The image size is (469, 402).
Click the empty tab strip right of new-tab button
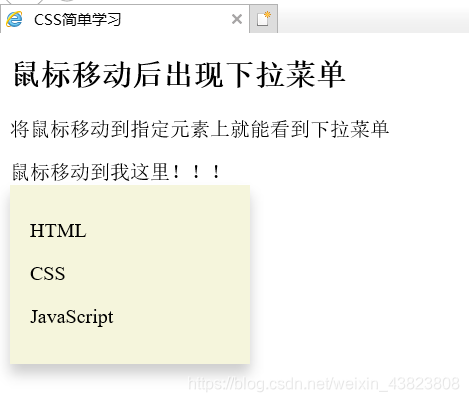pos(373,19)
